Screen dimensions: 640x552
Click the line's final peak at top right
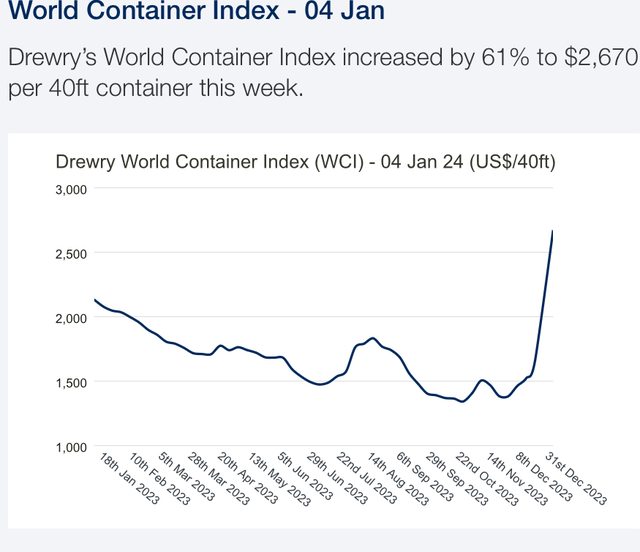coord(552,232)
